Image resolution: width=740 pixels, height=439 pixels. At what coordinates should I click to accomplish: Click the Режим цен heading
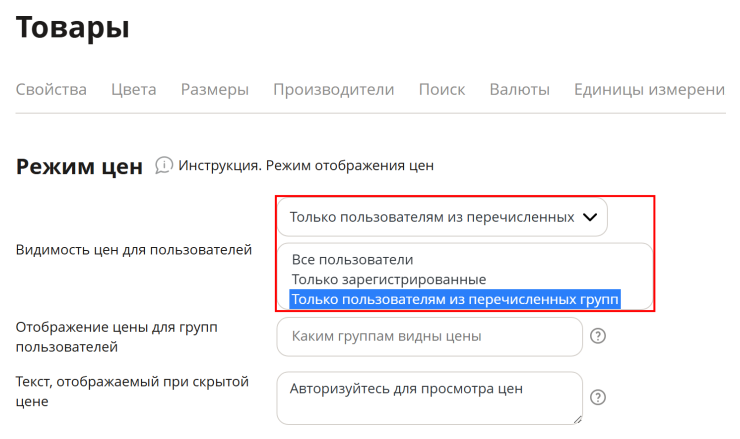click(79, 167)
